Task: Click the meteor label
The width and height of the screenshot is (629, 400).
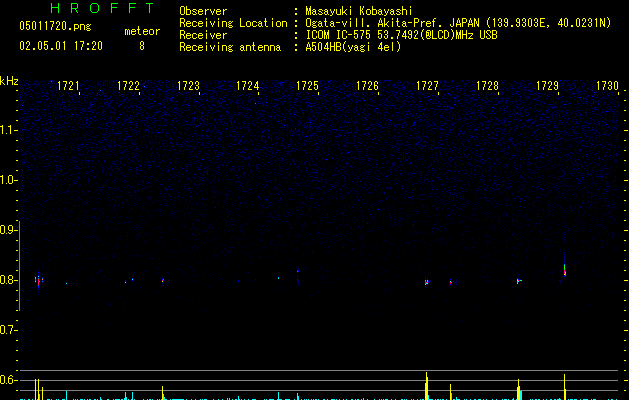Action: tap(142, 31)
